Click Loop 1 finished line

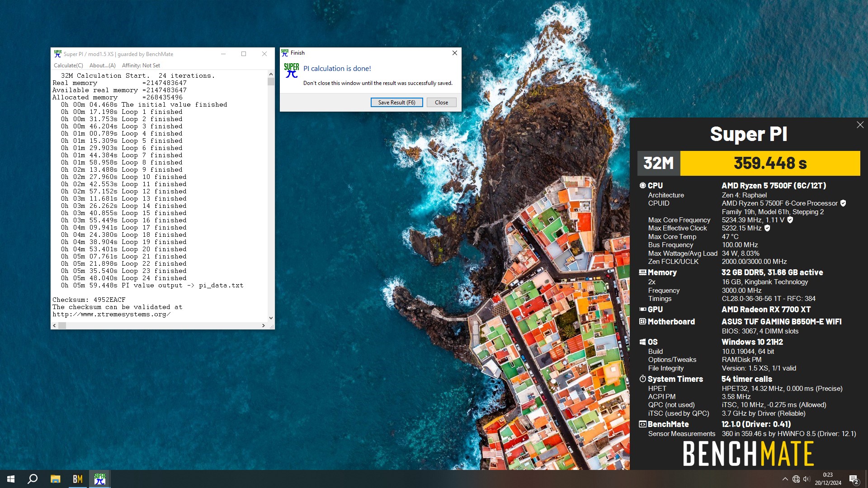pyautogui.click(x=122, y=112)
